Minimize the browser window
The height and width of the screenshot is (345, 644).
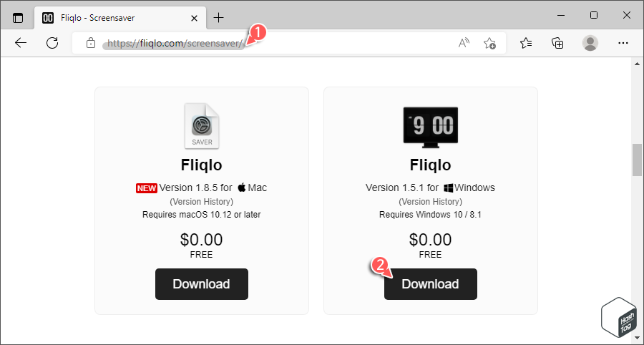pos(561,16)
